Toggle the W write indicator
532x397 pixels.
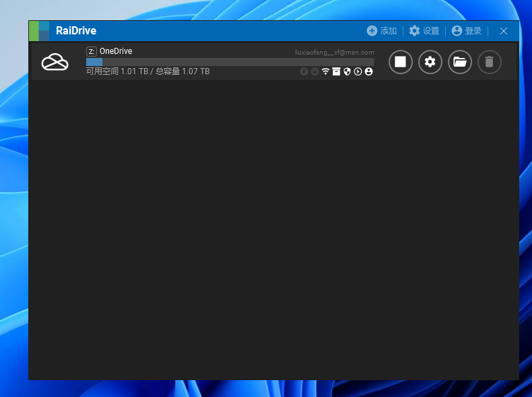pyautogui.click(x=314, y=71)
